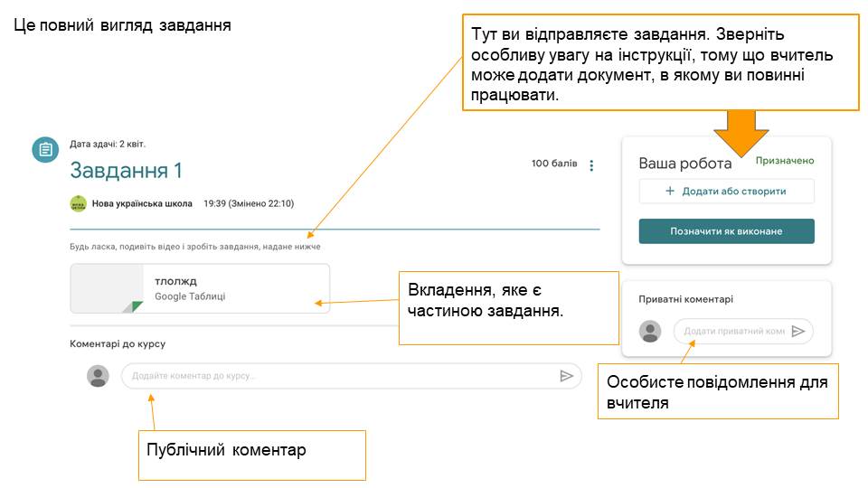Click the Нова українська школа avatar icon

click(78, 203)
